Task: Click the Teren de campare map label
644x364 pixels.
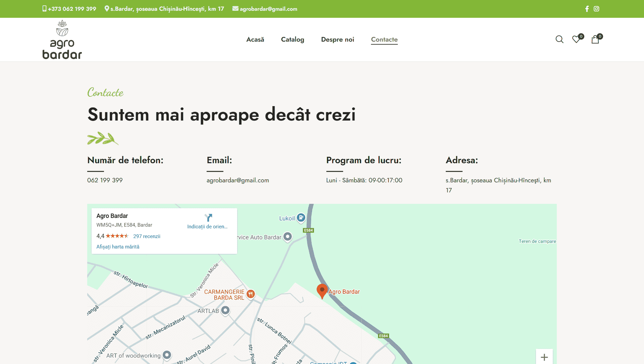Action: click(537, 241)
